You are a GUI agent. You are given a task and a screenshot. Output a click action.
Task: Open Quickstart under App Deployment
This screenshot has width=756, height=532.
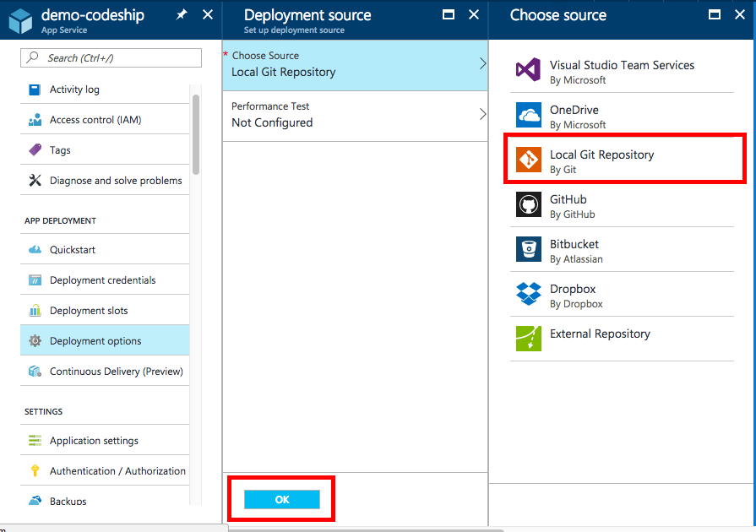[105, 250]
